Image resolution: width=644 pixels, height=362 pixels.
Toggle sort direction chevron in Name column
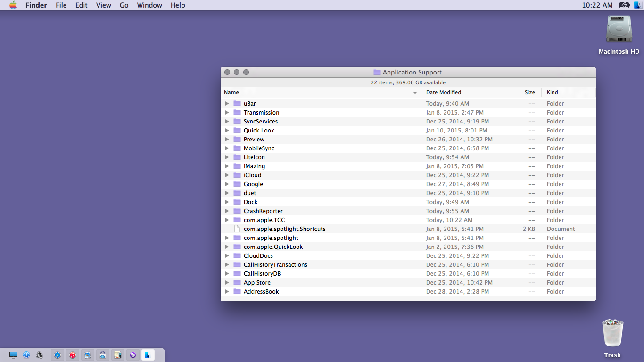coord(415,93)
